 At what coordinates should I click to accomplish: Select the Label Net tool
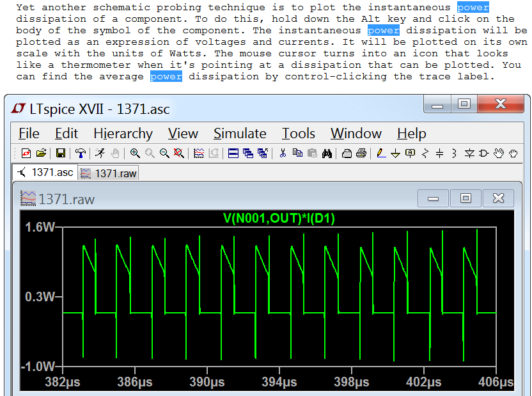(411, 154)
